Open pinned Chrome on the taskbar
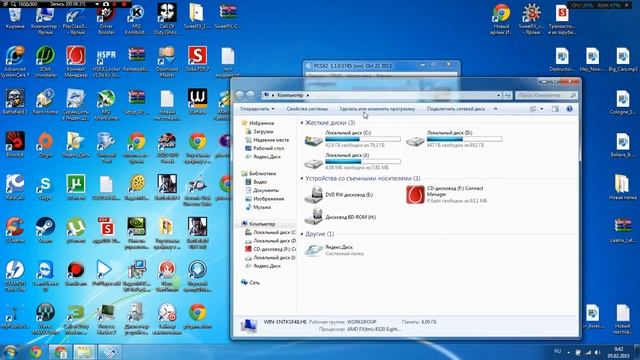 (x=36, y=352)
